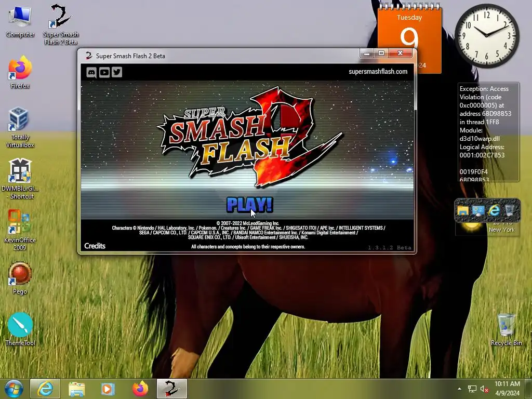This screenshot has height=399, width=532.
Task: Click the control panel icon in launcher gadget
Action: (x=478, y=210)
